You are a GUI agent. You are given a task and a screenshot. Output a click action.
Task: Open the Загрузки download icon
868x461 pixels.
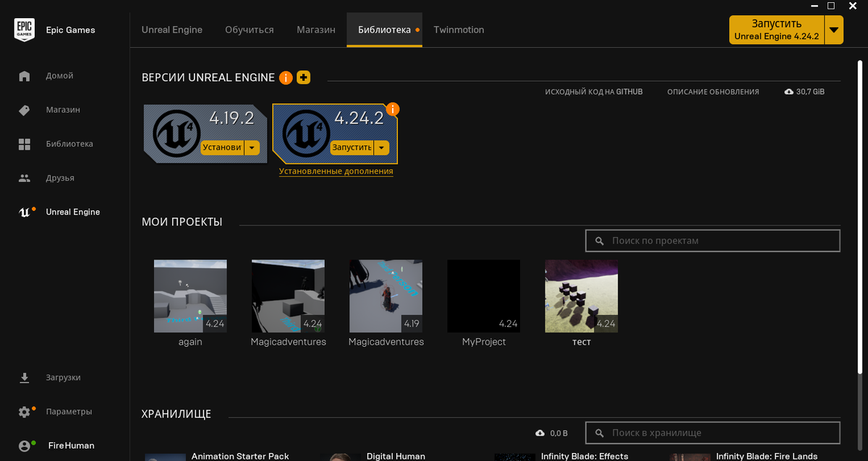click(25, 378)
